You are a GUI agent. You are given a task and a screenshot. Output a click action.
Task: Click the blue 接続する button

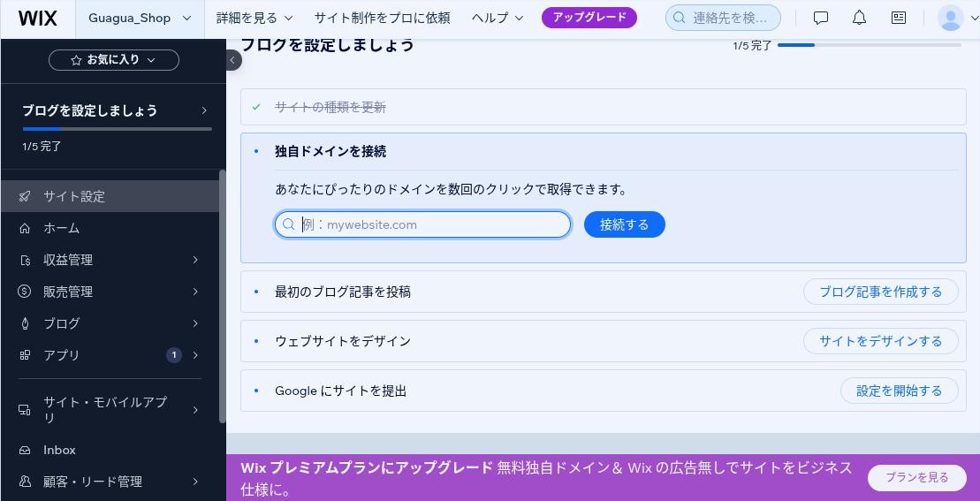625,225
